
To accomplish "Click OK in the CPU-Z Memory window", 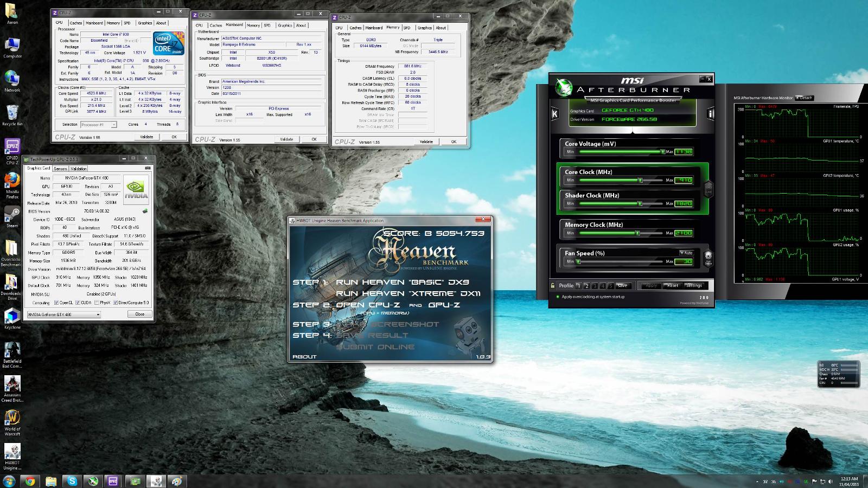I will [x=454, y=142].
